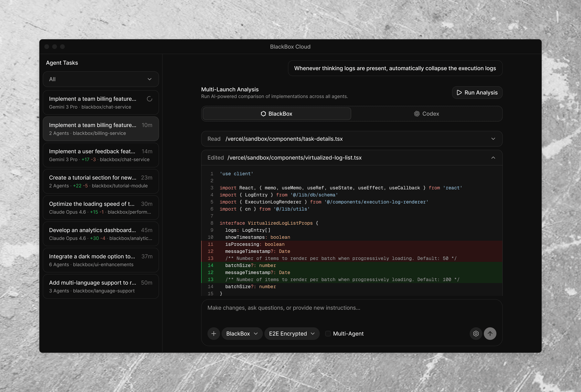Open the E2E Encrypted dropdown

(291, 334)
